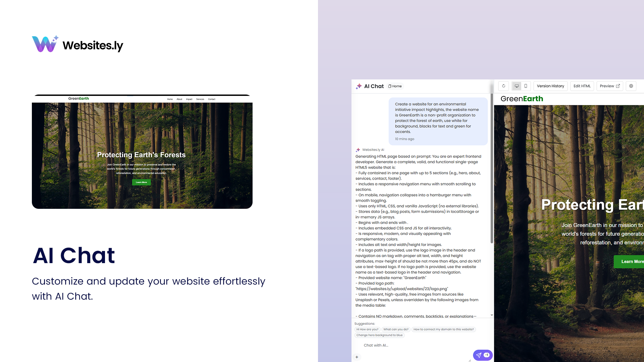644x362 pixels.
Task: Select suggestion 'What can you do?'
Action: [x=396, y=329]
